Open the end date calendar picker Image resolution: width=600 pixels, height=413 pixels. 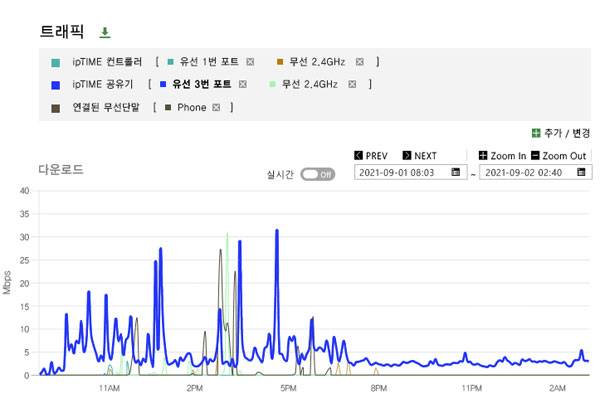(x=580, y=173)
